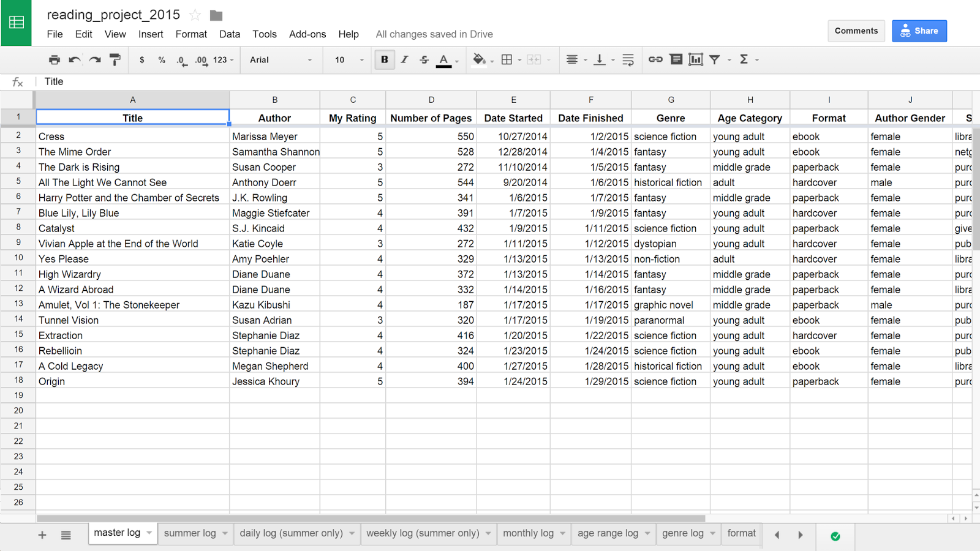The width and height of the screenshot is (980, 551).
Task: Expand the master log sheet tab menu
Action: [149, 533]
